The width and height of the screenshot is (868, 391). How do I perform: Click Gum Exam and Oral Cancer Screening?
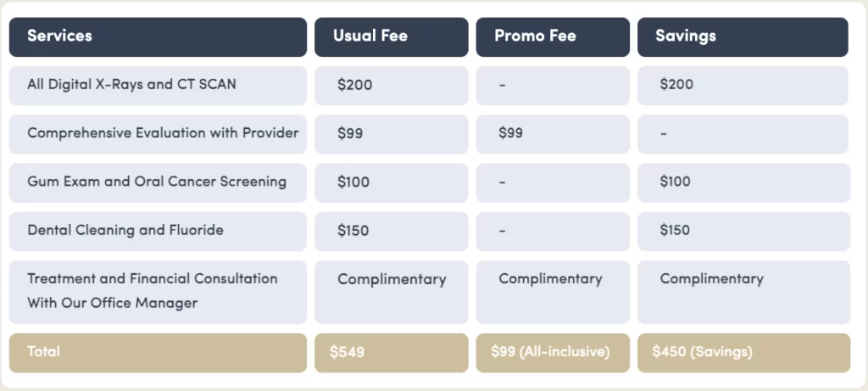point(158,182)
